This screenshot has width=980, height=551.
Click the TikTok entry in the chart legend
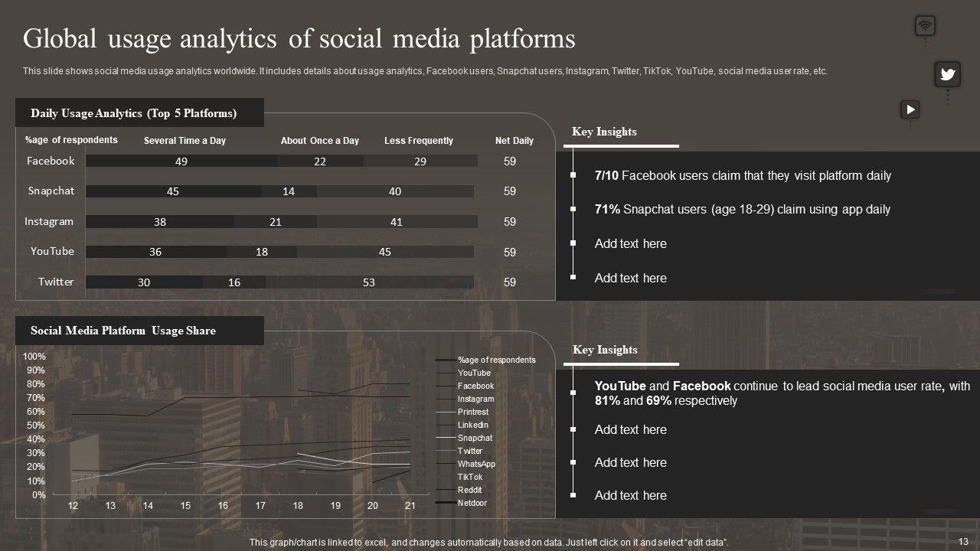click(470, 477)
